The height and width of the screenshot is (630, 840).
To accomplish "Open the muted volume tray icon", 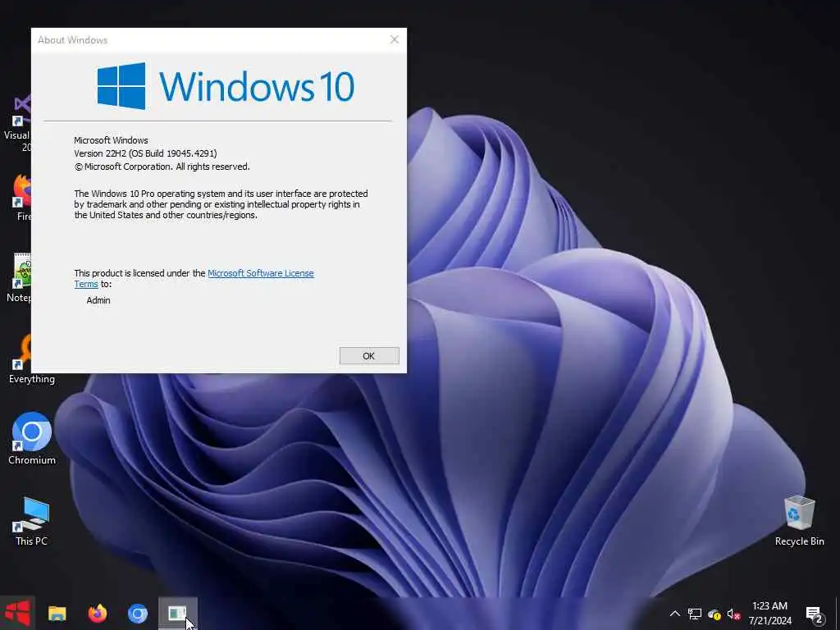I will [733, 614].
